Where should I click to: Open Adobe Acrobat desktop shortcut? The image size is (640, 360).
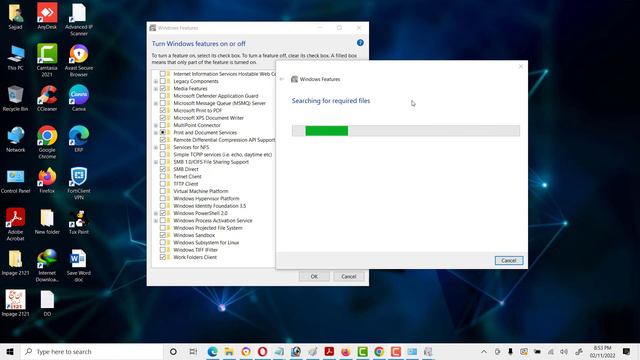(16, 224)
